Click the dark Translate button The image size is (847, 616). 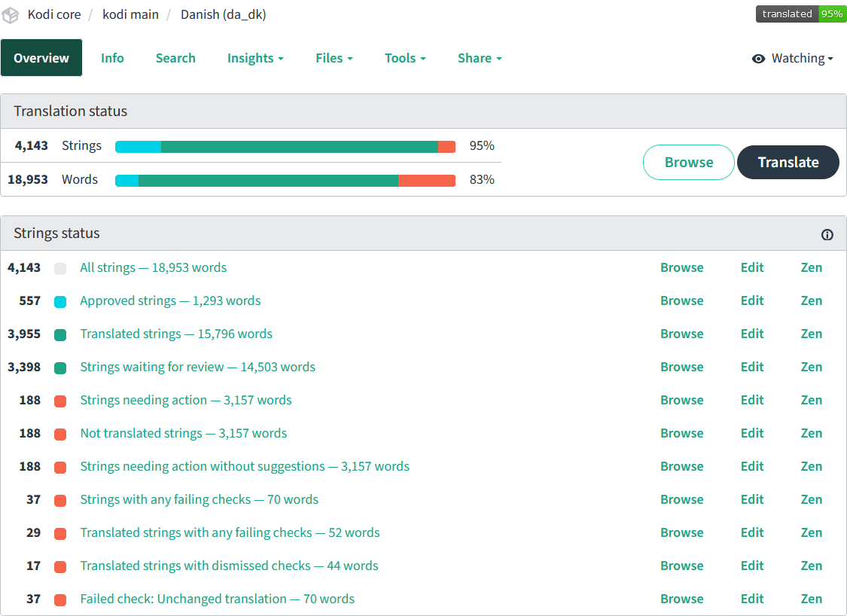(x=788, y=162)
